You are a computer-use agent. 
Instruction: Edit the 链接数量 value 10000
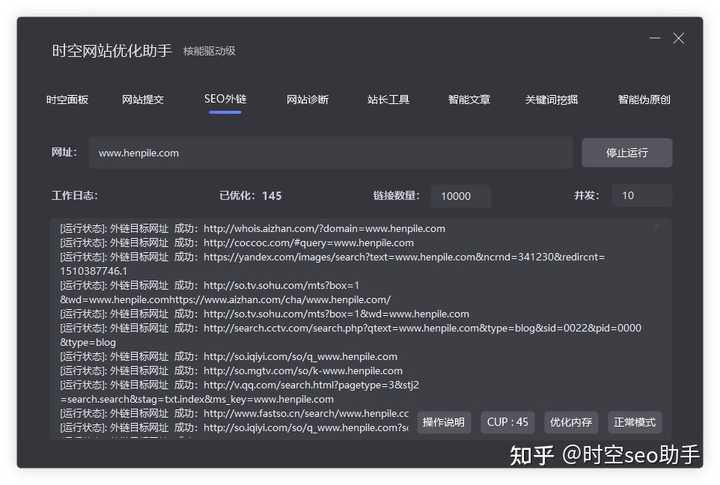click(x=460, y=196)
